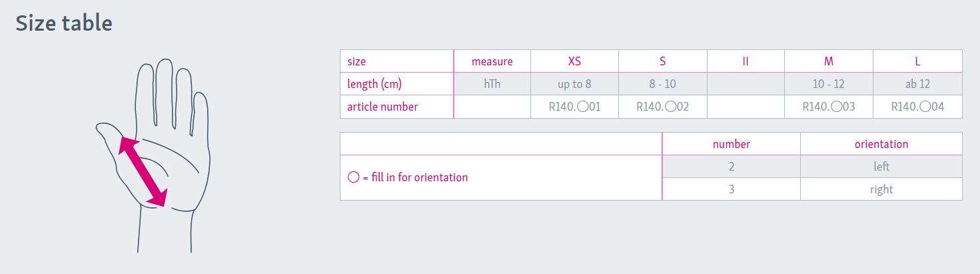Click article number R140.○01
The height and width of the screenshot is (274, 980).
(574, 107)
